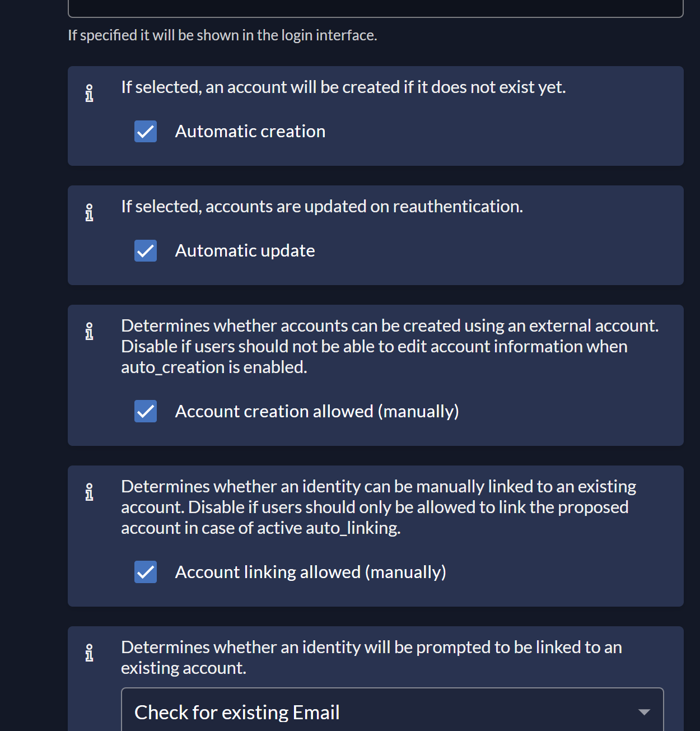Click info icon beside external account creation description
Image resolution: width=700 pixels, height=731 pixels.
pyautogui.click(x=89, y=332)
